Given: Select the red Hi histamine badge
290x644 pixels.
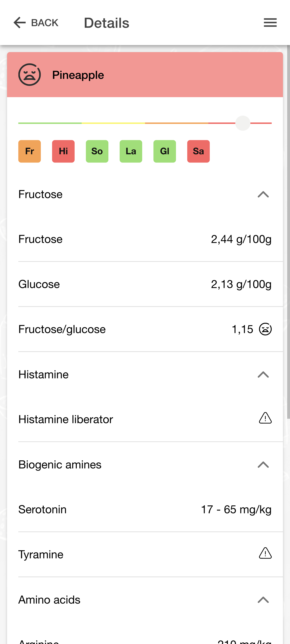Looking at the screenshot, I should tap(63, 151).
